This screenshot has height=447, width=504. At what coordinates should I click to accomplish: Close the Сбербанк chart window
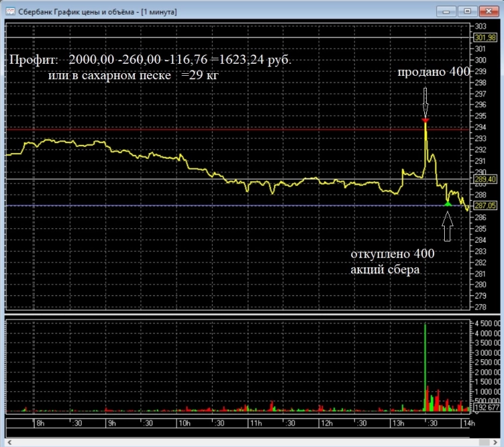[489, 11]
